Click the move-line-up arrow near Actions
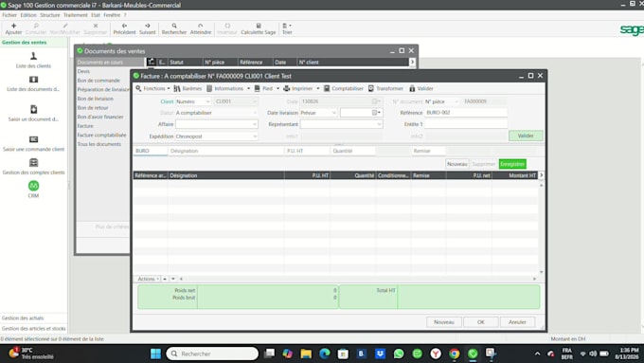This screenshot has width=644, height=363. coord(165,279)
